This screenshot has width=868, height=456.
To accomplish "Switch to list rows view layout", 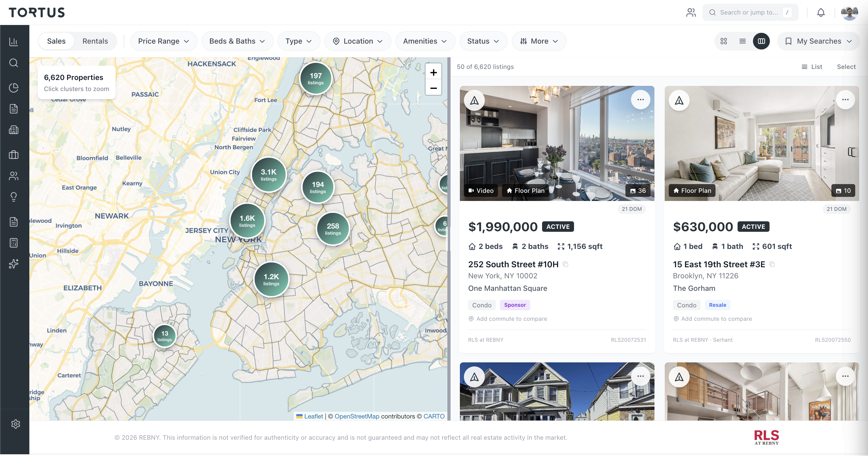I will click(743, 41).
